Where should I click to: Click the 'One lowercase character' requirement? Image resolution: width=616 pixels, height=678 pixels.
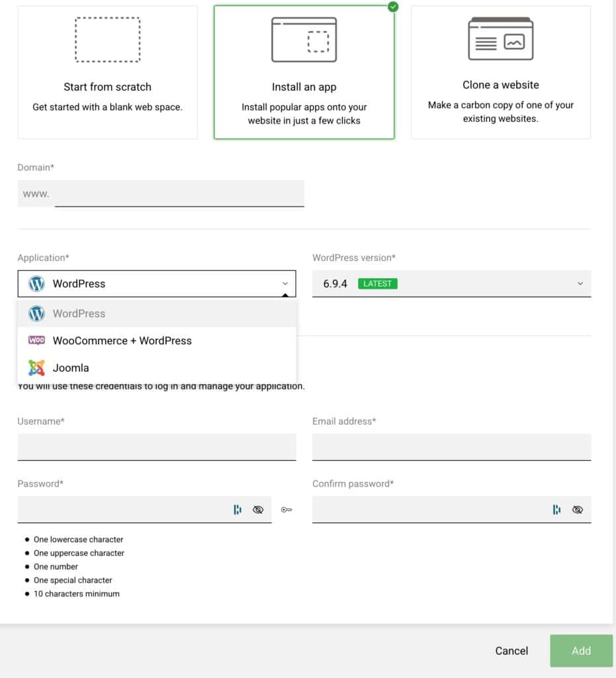(x=79, y=540)
